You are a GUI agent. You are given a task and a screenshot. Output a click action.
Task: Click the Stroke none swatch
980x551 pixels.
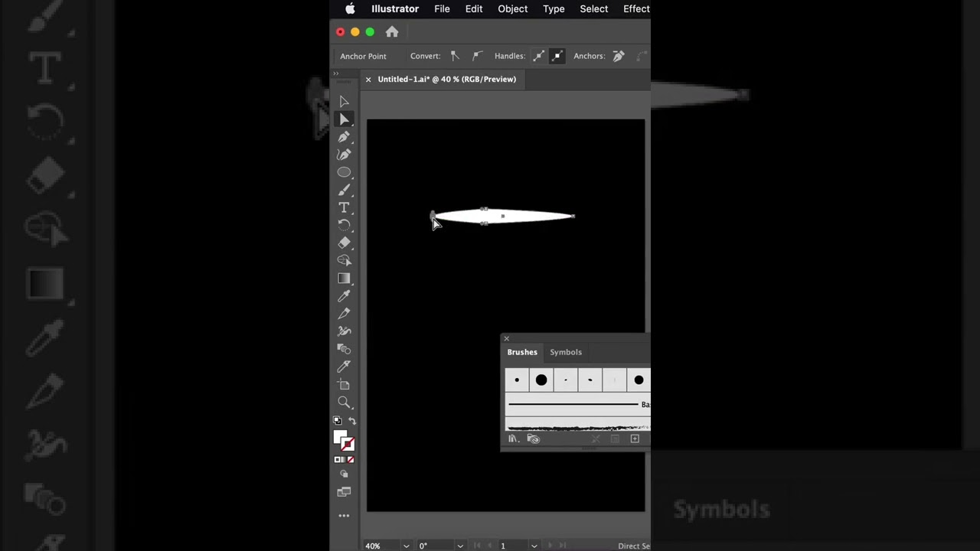(x=348, y=444)
